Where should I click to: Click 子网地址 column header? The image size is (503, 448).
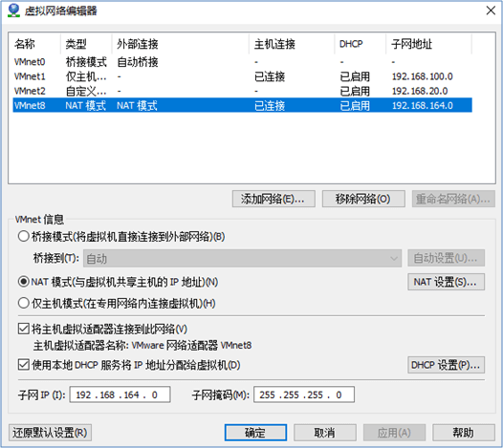pyautogui.click(x=429, y=44)
